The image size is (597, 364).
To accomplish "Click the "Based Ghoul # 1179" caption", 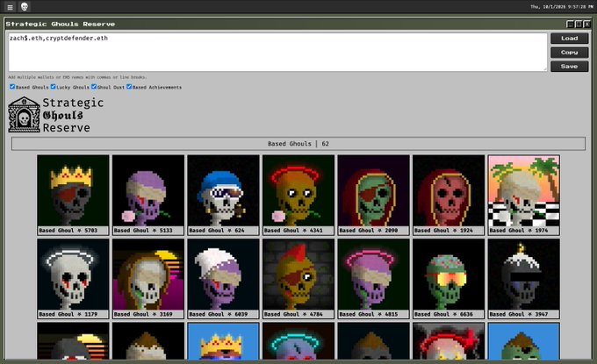I will 68,314.
